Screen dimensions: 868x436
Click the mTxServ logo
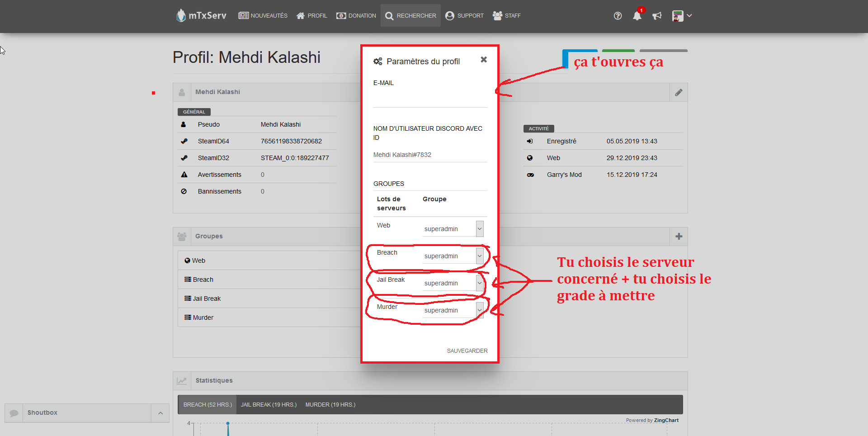pyautogui.click(x=201, y=15)
